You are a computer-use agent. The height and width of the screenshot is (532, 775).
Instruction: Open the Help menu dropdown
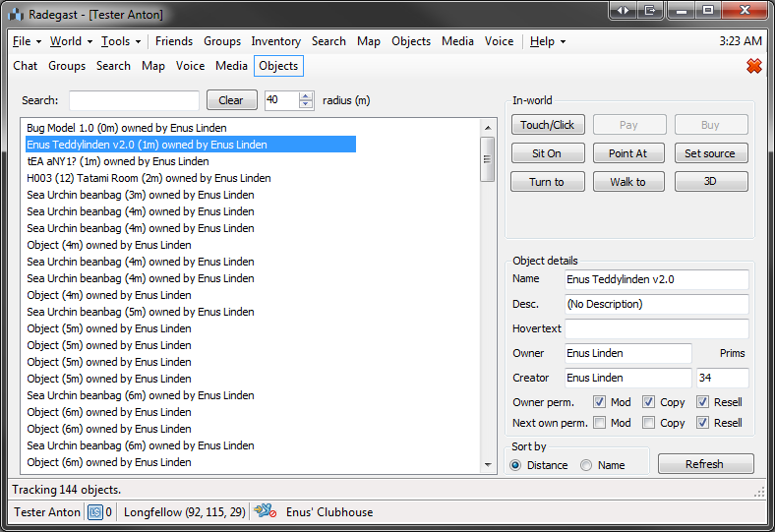point(548,41)
